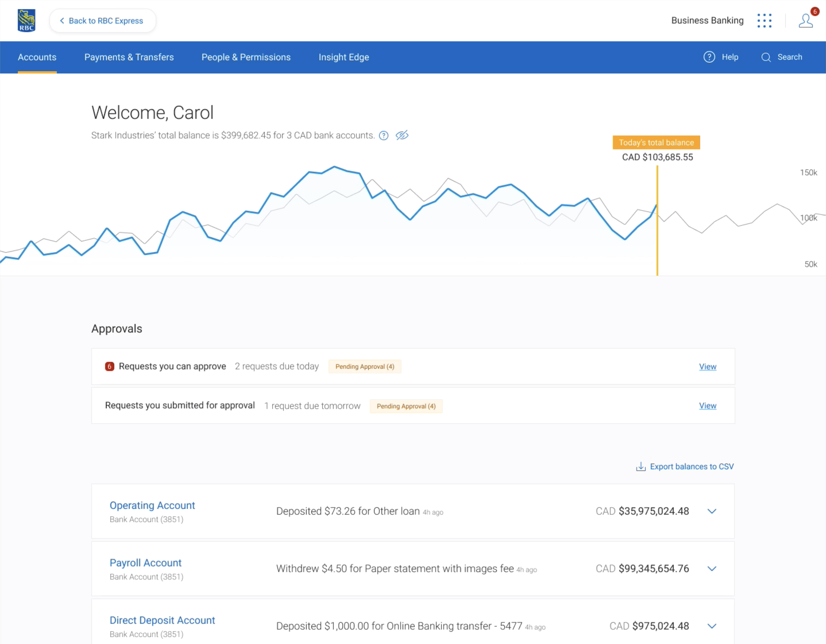Click the Help label in nav

click(730, 57)
